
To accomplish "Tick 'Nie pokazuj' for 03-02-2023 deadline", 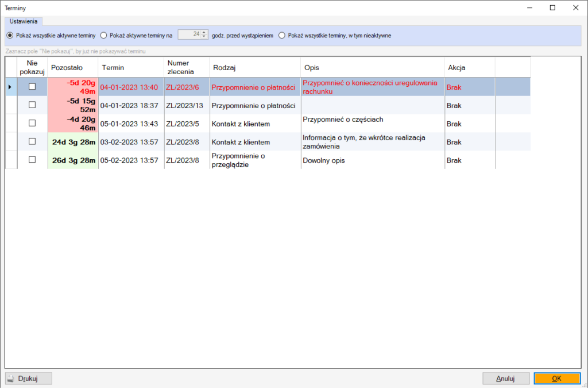I will 32,141.
